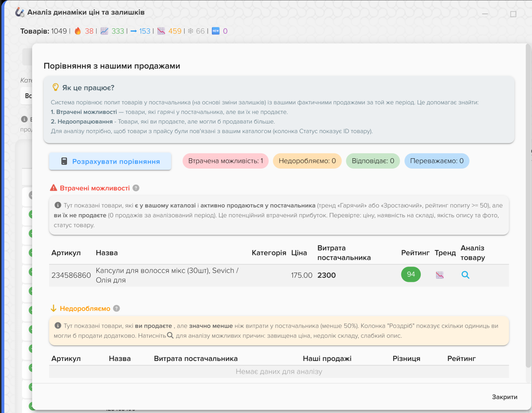Click the orange down arrow near Недоробляємо
This screenshot has height=413, width=532.
(54, 308)
